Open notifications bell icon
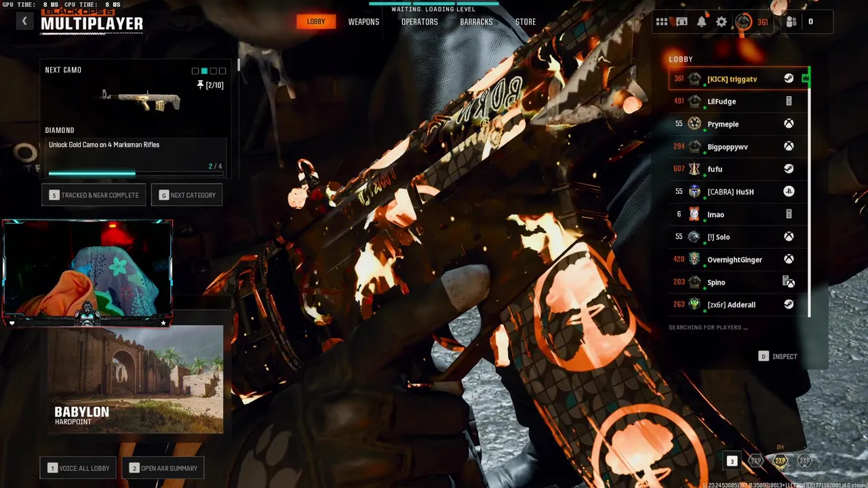The height and width of the screenshot is (488, 868). [x=702, y=22]
